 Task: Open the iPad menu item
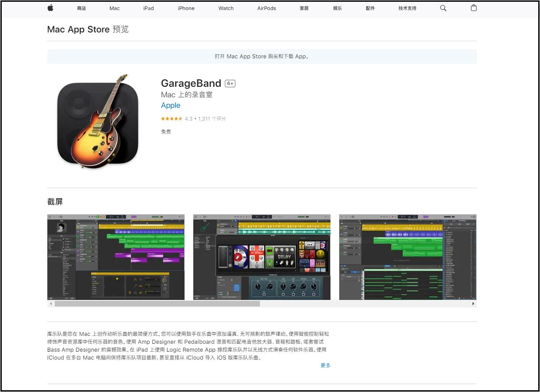point(149,8)
